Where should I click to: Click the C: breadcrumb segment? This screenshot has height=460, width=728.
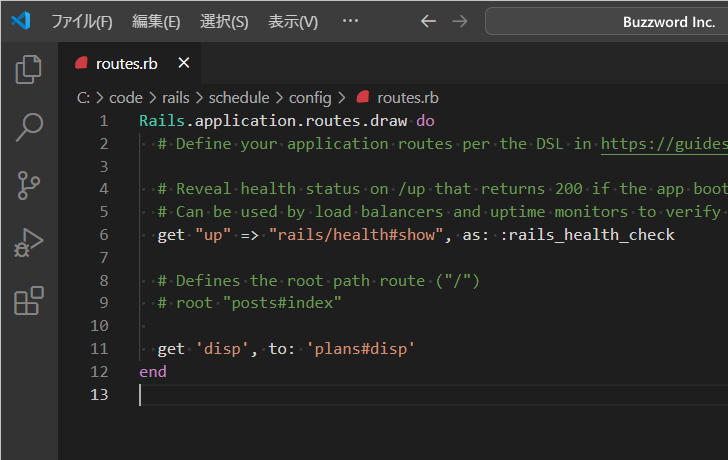click(x=83, y=98)
